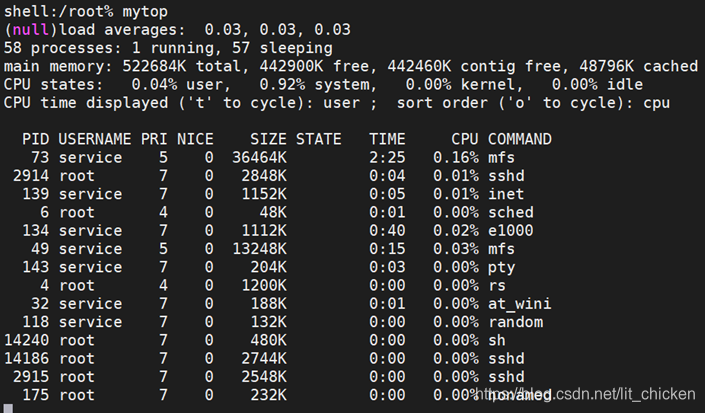This screenshot has height=413, width=705.
Task: Click the PRI column header
Action: coord(154,139)
